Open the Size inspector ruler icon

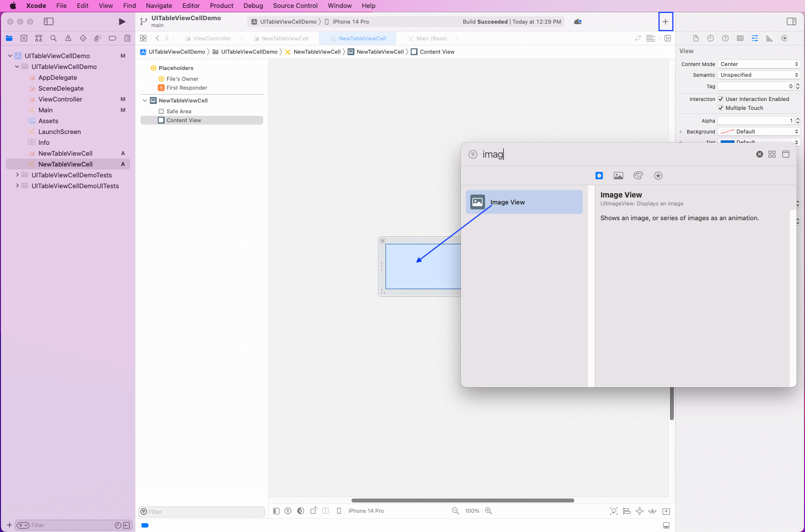(x=770, y=38)
